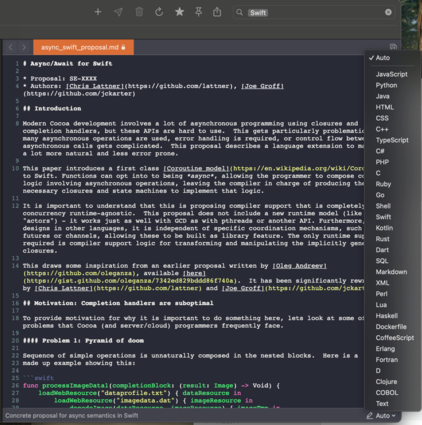This screenshot has height=425, width=422.
Task: Click the star favorite icon
Action: click(x=179, y=12)
